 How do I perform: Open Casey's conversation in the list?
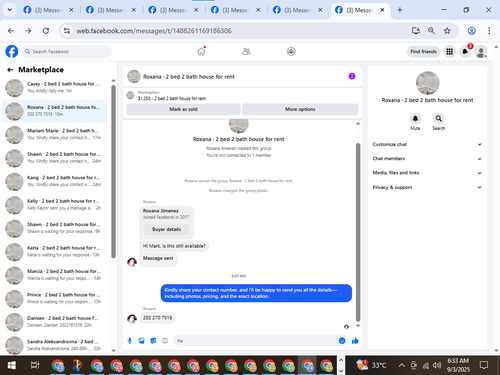[55, 87]
